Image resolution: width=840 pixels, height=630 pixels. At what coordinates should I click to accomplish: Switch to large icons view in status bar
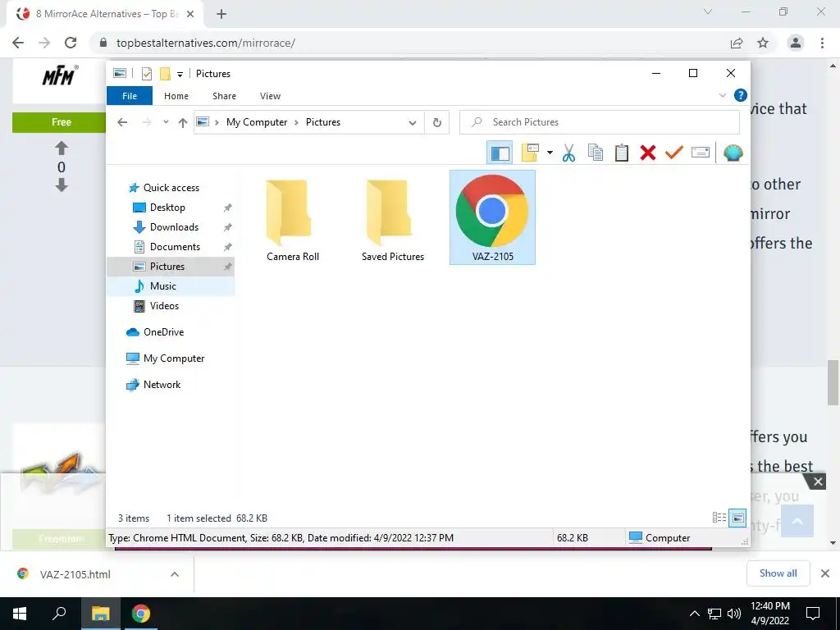[x=737, y=518]
